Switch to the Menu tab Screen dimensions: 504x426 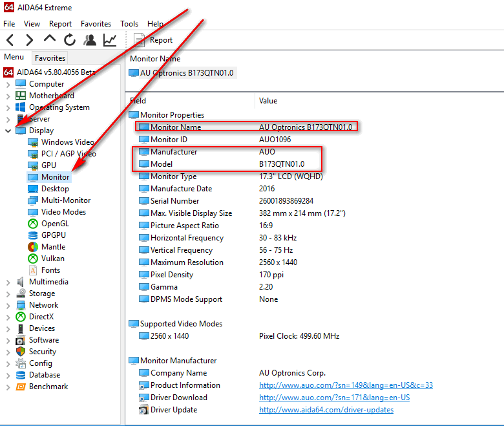point(14,57)
